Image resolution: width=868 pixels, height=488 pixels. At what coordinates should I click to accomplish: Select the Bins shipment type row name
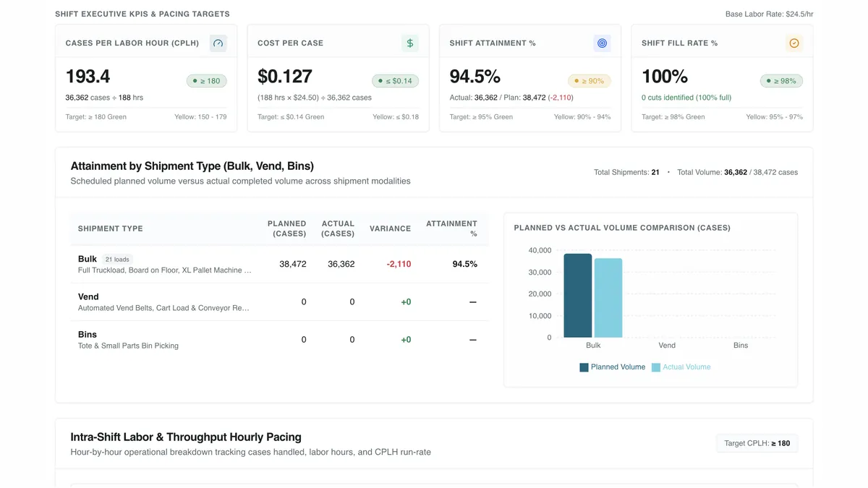click(88, 334)
